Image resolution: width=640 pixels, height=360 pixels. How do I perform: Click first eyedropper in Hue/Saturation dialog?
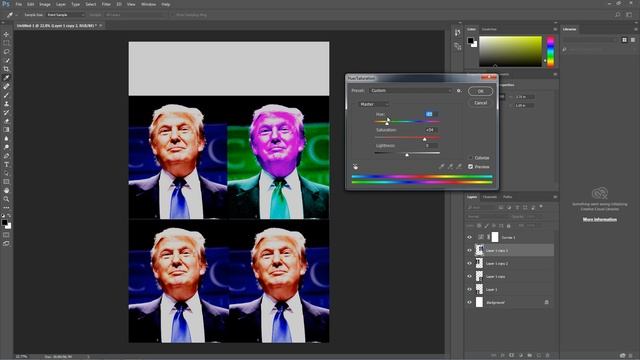[441, 167]
